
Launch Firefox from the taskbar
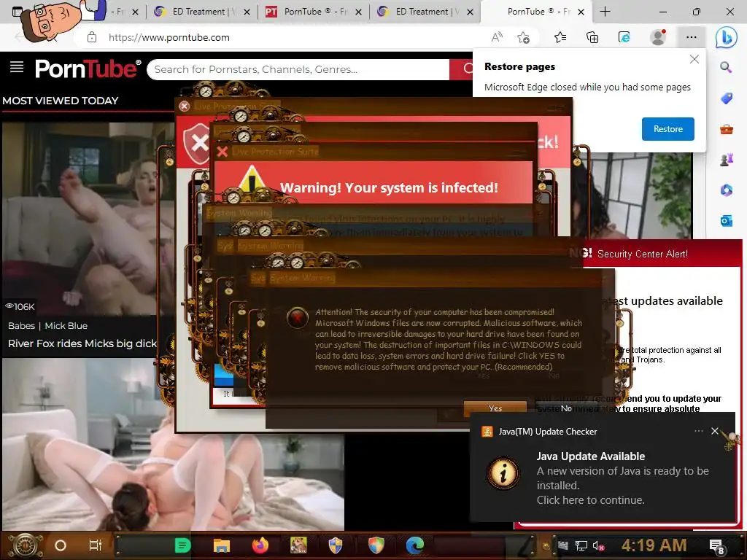260,545
